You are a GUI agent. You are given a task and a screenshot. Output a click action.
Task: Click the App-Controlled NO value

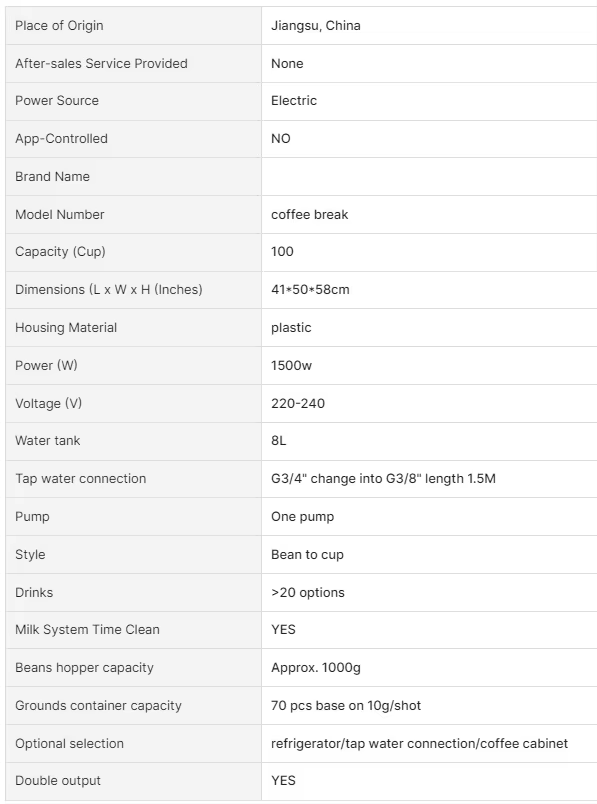click(x=281, y=138)
